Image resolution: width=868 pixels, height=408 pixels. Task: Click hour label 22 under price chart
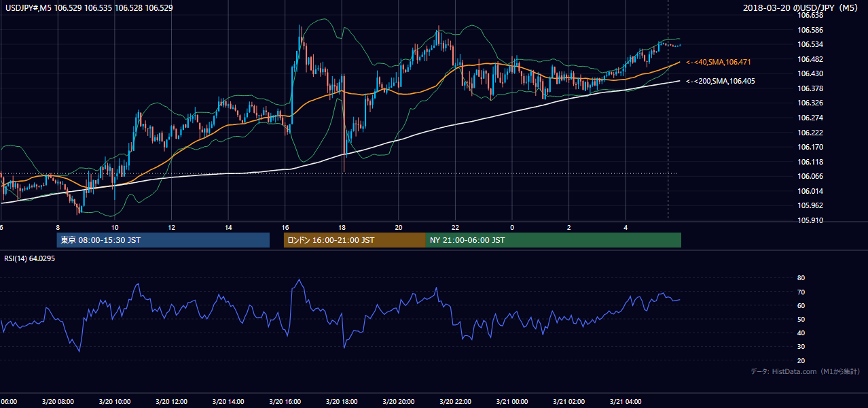coord(456,227)
